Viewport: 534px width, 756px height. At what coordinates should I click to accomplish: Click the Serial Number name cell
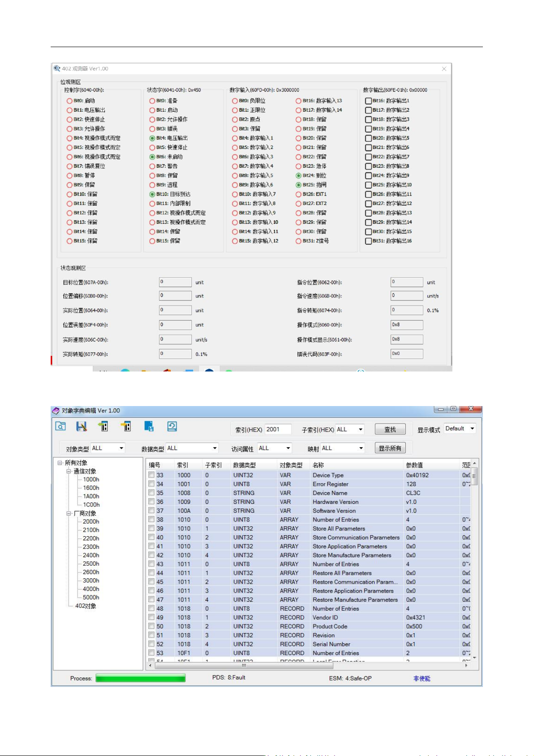pyautogui.click(x=331, y=644)
